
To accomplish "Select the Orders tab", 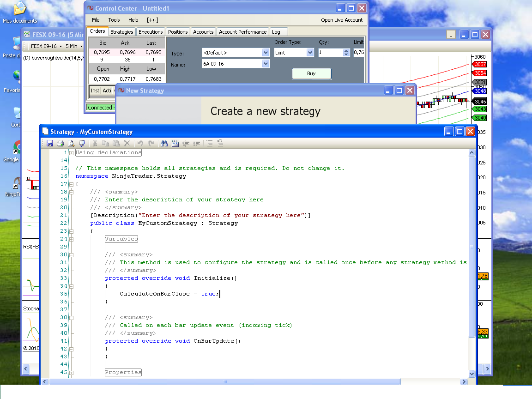I will pyautogui.click(x=97, y=31).
